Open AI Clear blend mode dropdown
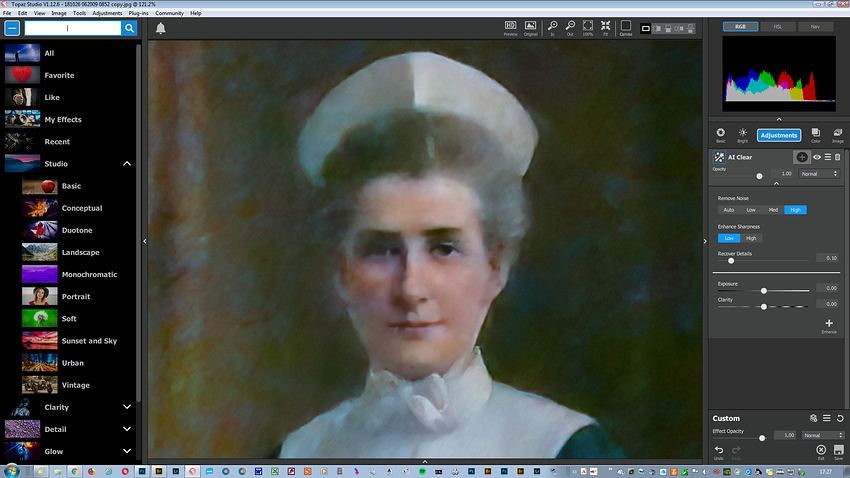Viewport: 850px width, 478px height. tap(819, 174)
